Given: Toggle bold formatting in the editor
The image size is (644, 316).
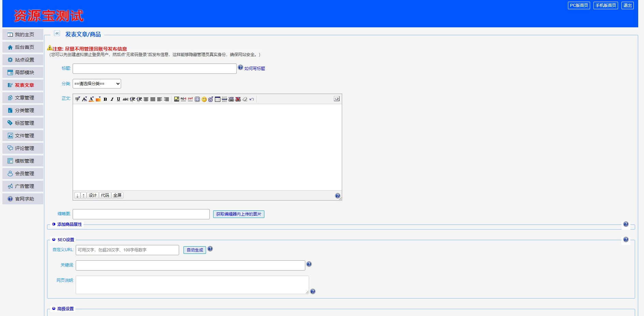Looking at the screenshot, I should tap(105, 99).
